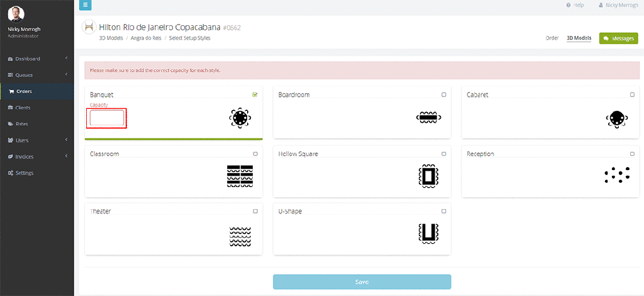Image resolution: width=644 pixels, height=296 pixels.
Task: Click the Classroom rows layout icon
Action: click(240, 176)
